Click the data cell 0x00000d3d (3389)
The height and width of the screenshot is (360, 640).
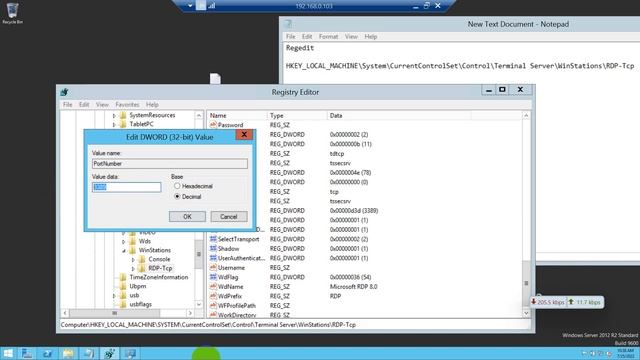click(354, 211)
